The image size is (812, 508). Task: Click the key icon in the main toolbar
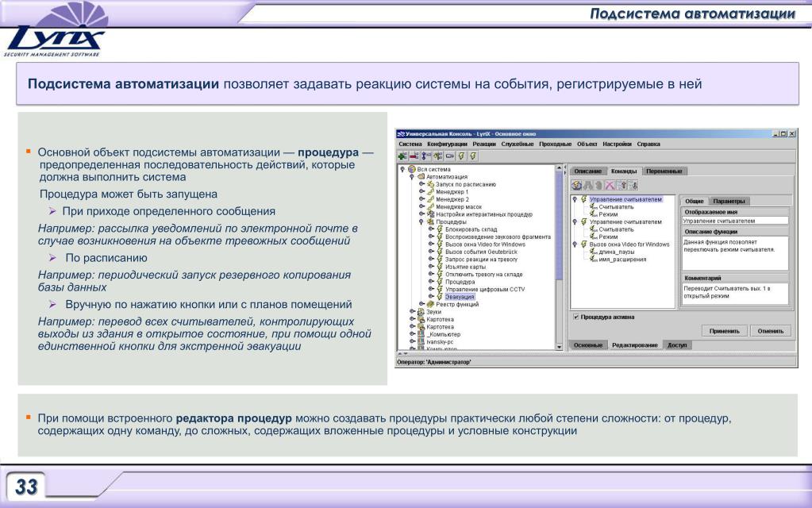[x=425, y=156]
